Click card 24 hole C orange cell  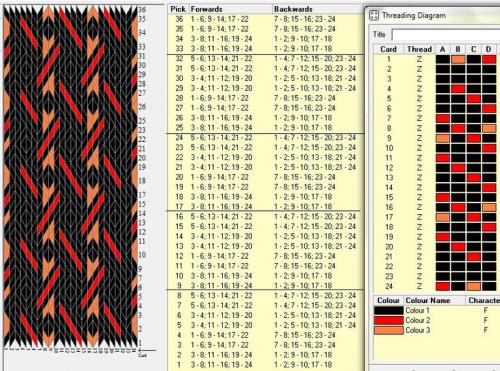tap(473, 286)
